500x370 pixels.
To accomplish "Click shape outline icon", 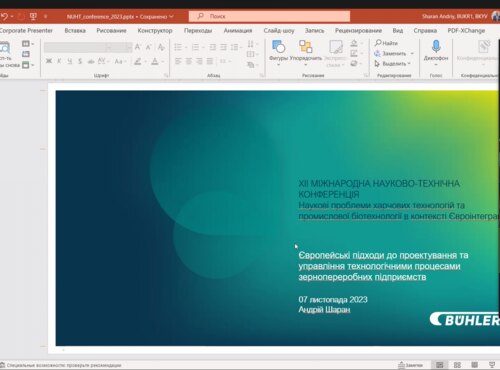I will click(354, 53).
